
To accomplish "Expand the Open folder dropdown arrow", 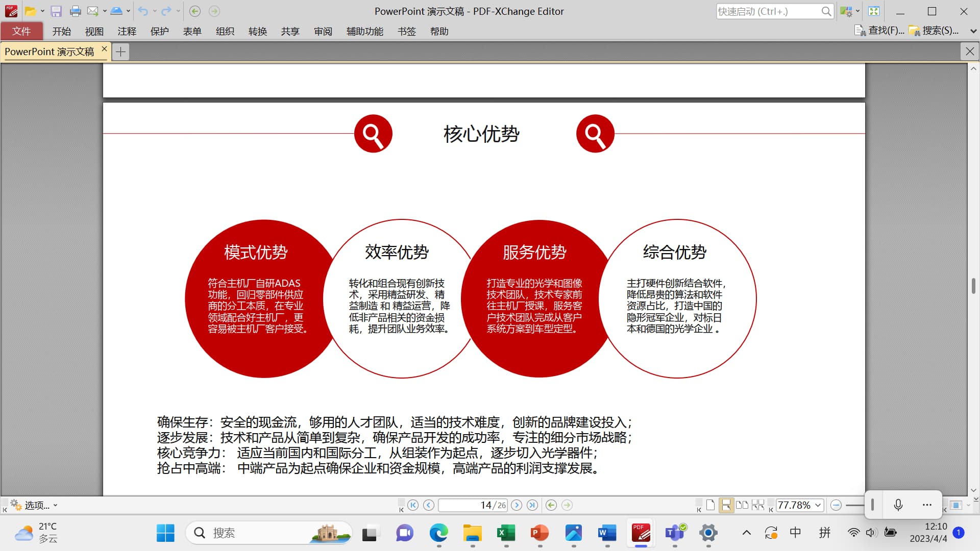I will point(42,11).
